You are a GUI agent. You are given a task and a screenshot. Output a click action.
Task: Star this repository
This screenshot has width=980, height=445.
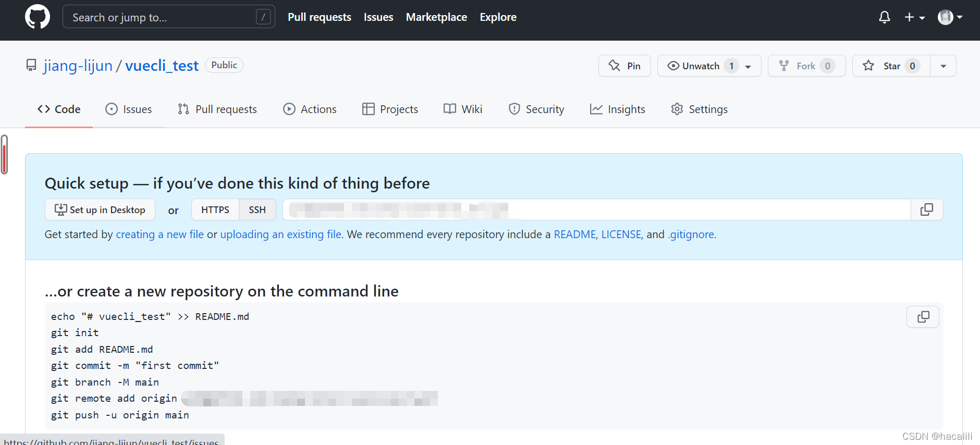pyautogui.click(x=891, y=66)
